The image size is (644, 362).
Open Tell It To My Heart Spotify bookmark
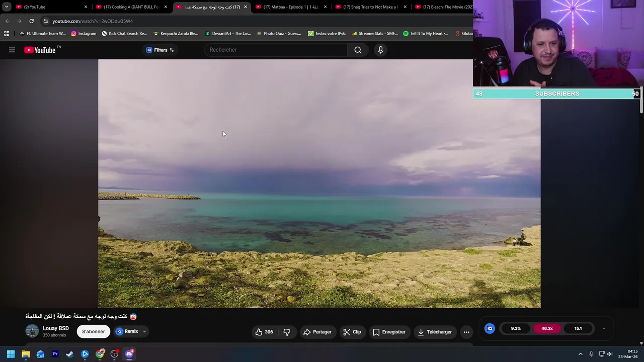(426, 34)
